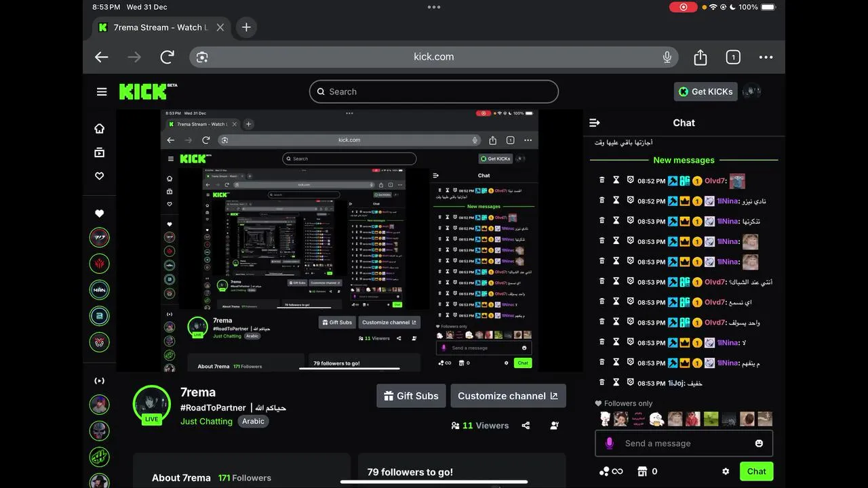Open Customize channel link
Screen dimensions: 868x488
(x=508, y=396)
